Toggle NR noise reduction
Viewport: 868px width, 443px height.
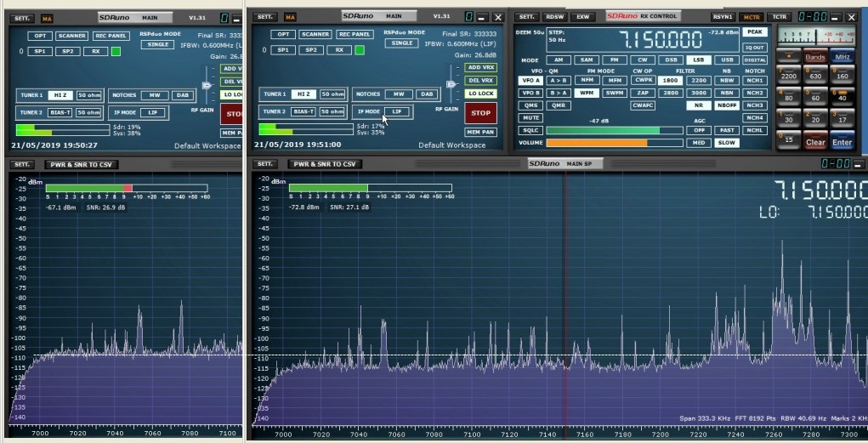(x=699, y=105)
